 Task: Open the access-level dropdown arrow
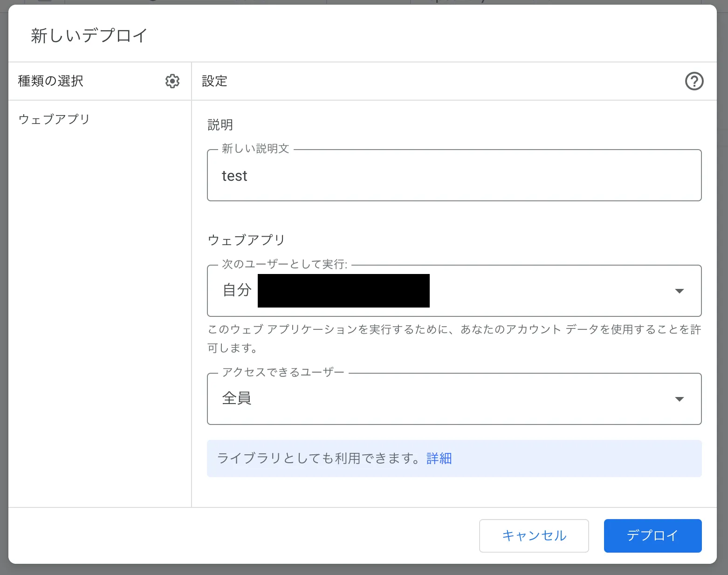[680, 399]
